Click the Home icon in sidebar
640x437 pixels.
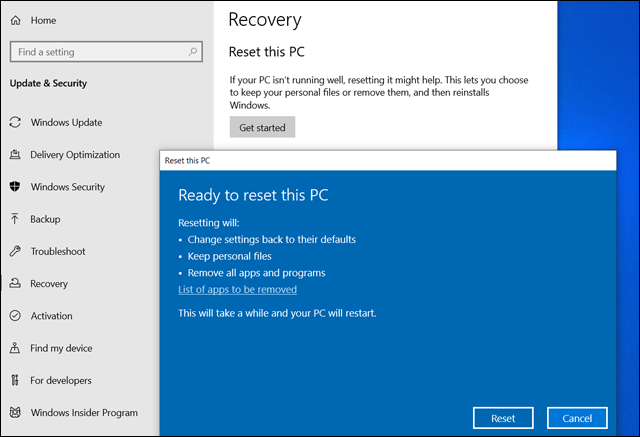pyautogui.click(x=16, y=20)
